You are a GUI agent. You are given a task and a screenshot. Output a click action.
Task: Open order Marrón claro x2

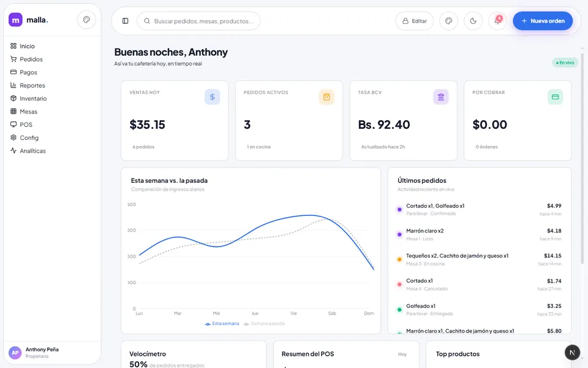point(479,235)
